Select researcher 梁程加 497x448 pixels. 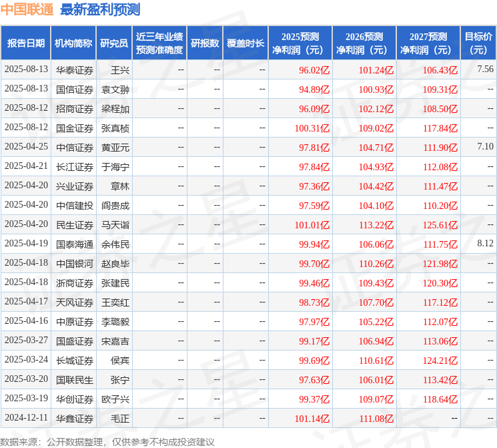pos(115,109)
